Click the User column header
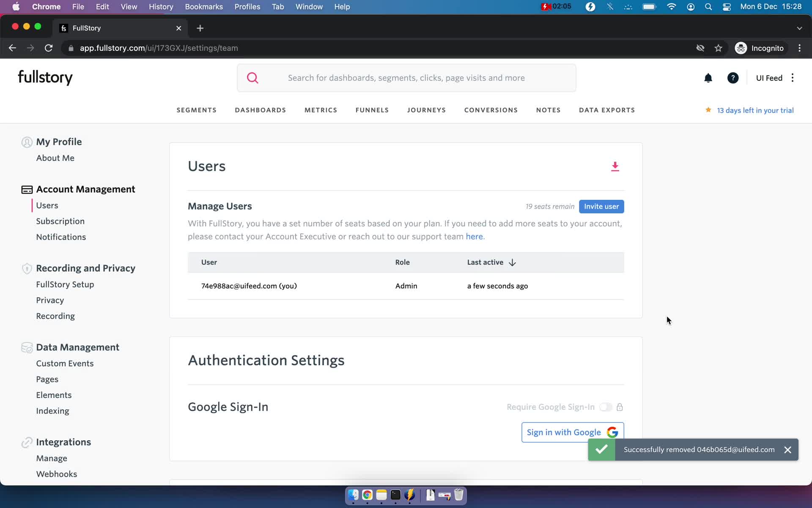This screenshot has height=508, width=812. pos(209,262)
